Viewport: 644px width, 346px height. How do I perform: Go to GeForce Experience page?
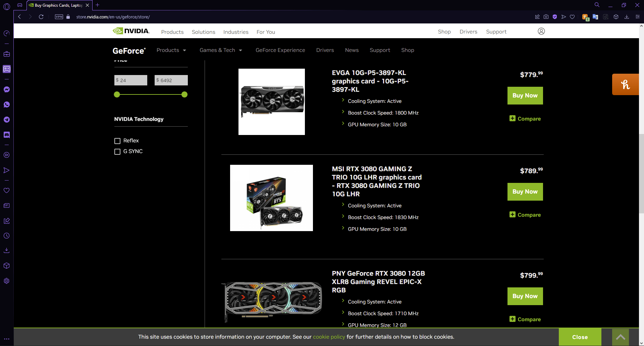pos(280,50)
